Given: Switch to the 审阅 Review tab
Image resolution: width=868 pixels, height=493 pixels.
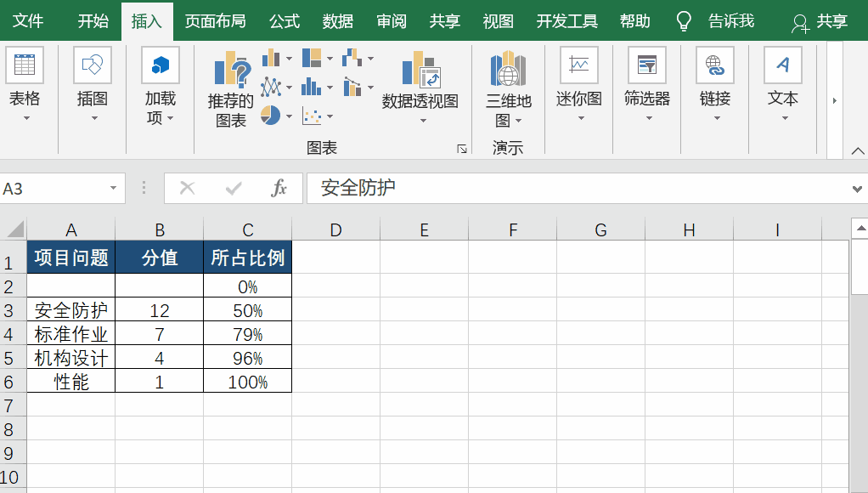Looking at the screenshot, I should pyautogui.click(x=392, y=21).
